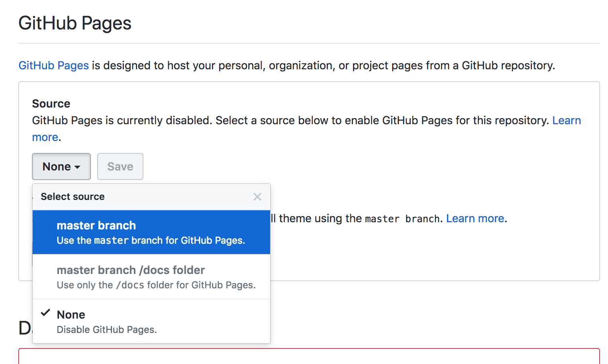The image size is (608, 364).
Task: Click the bold "Source" section label
Action: [x=51, y=104]
